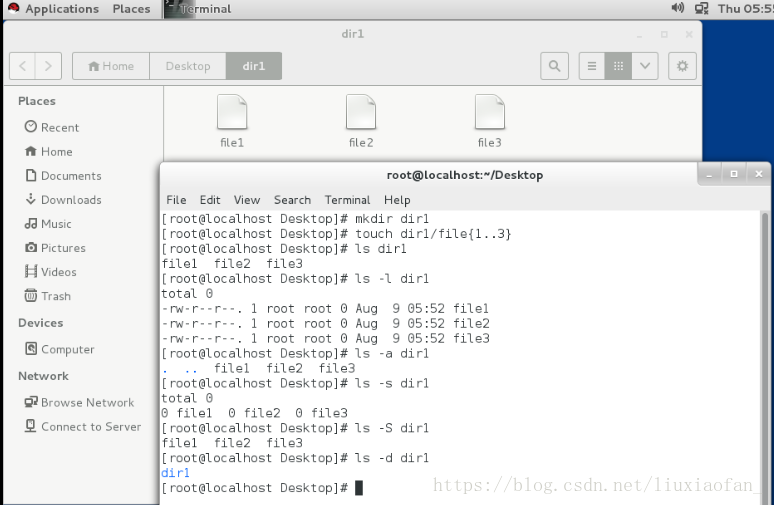
Task: Open the terminal Help menu
Action: (x=397, y=200)
